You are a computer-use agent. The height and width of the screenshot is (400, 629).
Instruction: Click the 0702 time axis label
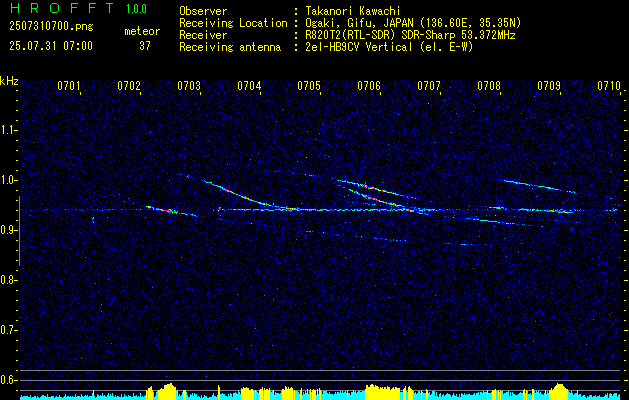click(129, 85)
